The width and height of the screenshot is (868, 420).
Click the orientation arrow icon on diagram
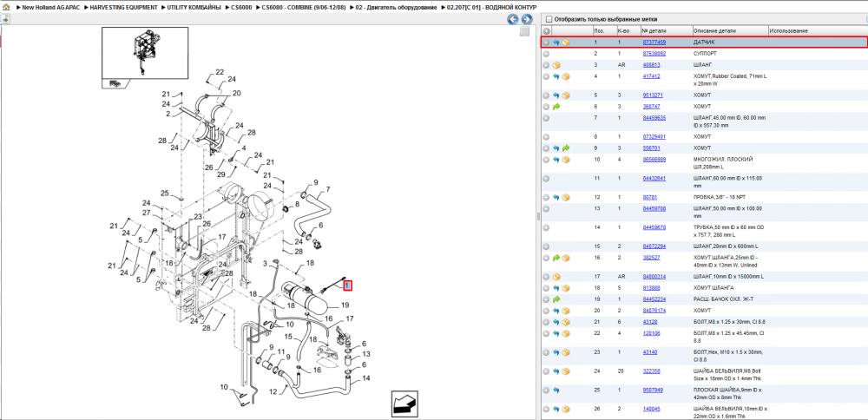404,404
